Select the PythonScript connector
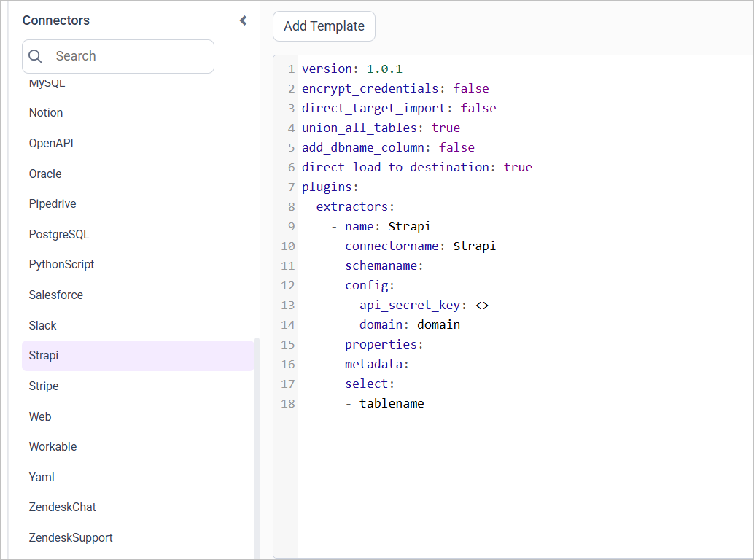The image size is (754, 560). pos(61,264)
